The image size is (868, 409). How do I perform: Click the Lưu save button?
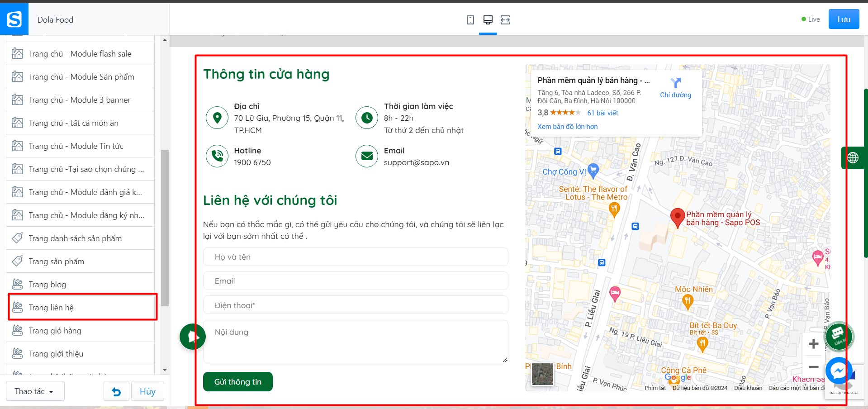(x=844, y=19)
